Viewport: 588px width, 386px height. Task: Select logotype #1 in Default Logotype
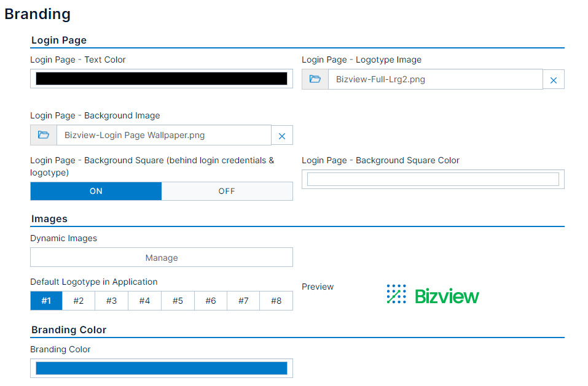point(45,301)
